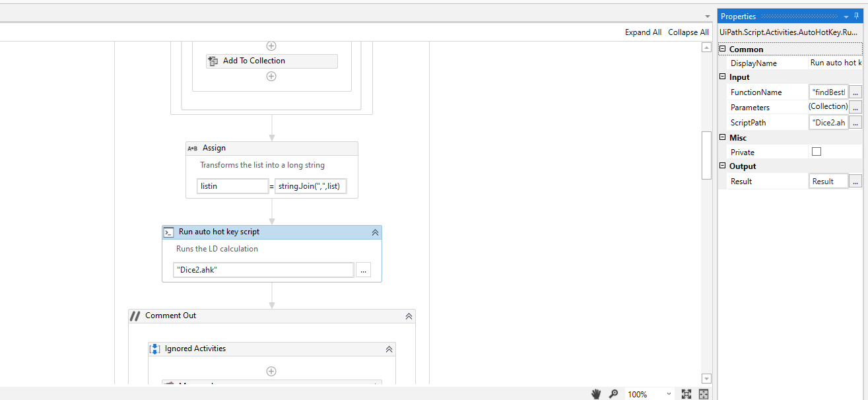Click the Ignored Activities sequence icon
Viewport: 868px width, 400px height.
tap(154, 349)
